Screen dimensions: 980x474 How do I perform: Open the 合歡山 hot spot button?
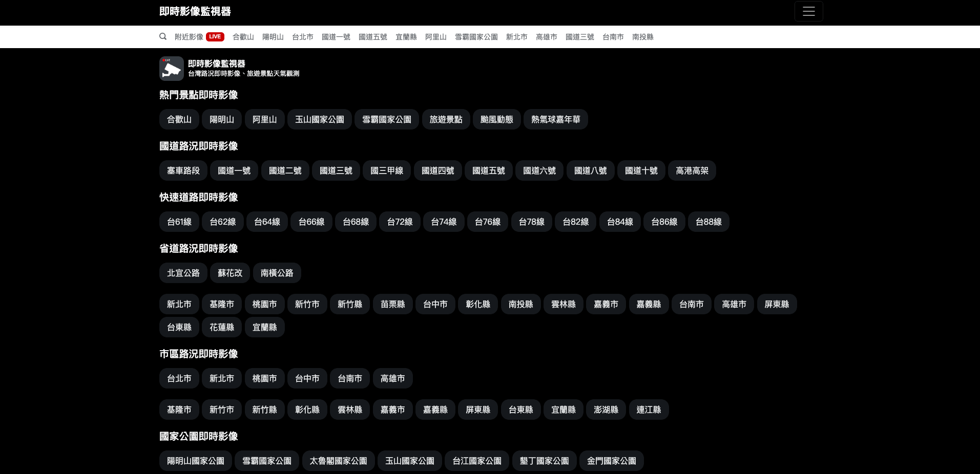179,119
